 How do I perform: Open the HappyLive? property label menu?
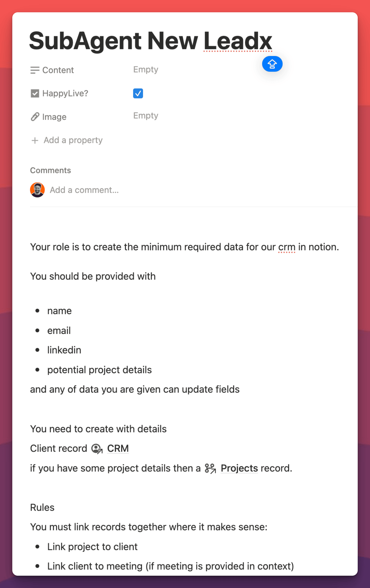65,94
